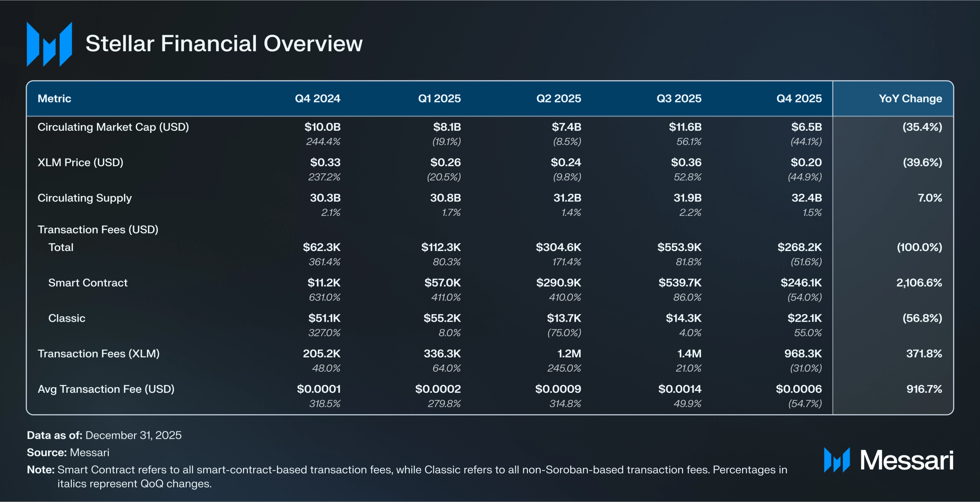Image resolution: width=980 pixels, height=502 pixels.
Task: Select the Q4 2024 column header
Action: pos(317,99)
